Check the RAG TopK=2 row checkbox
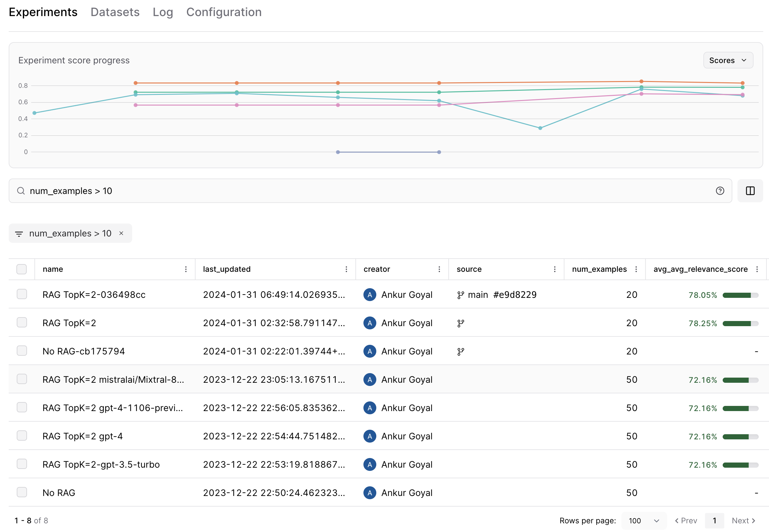The height and width of the screenshot is (532, 769). pos(21,323)
